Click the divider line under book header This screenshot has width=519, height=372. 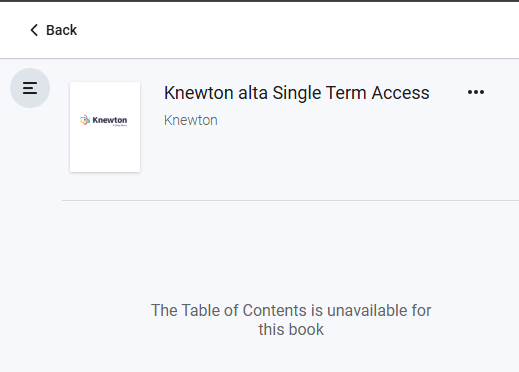(x=290, y=201)
